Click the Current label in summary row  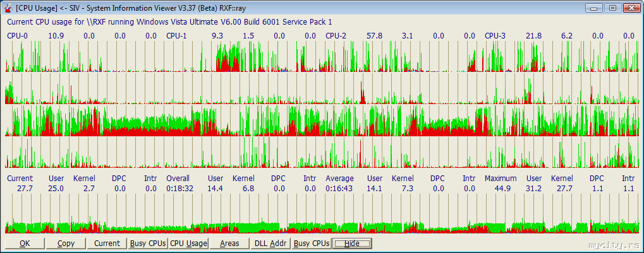coord(20,179)
